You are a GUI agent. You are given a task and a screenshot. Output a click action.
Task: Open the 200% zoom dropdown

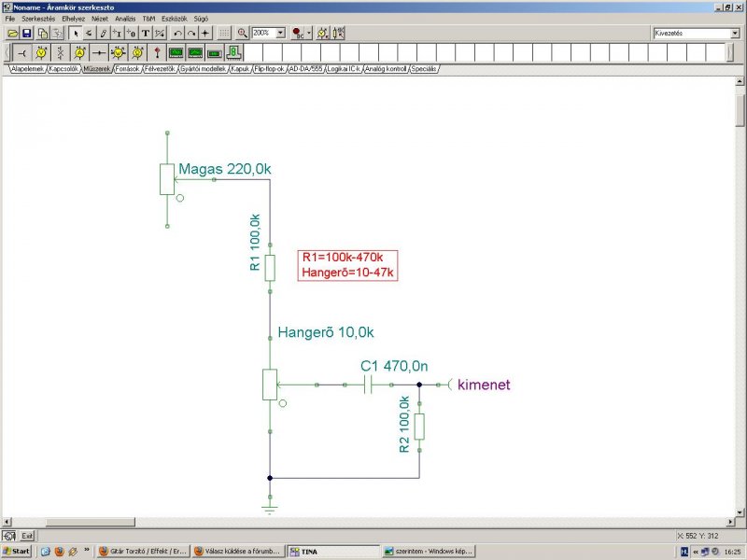[x=281, y=33]
